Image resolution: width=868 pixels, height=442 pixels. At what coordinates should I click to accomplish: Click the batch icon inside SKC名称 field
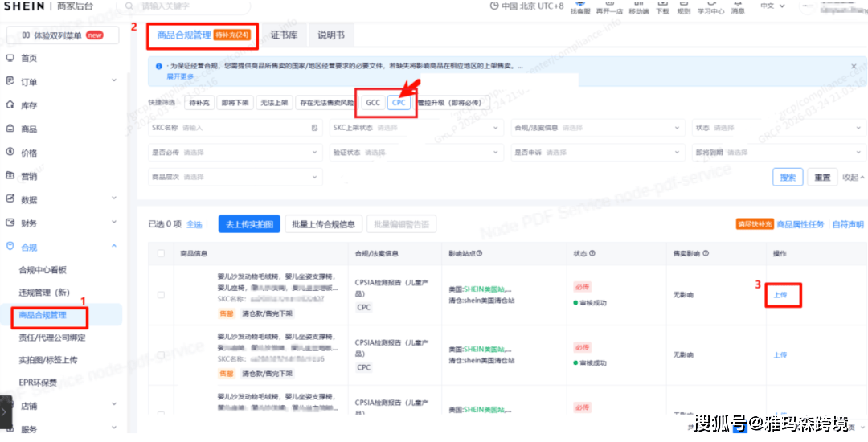314,128
